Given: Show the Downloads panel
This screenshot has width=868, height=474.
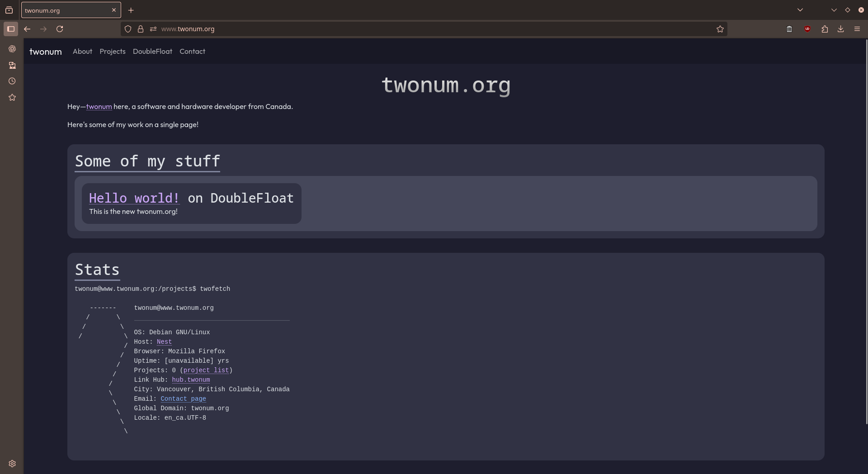Looking at the screenshot, I should [841, 29].
